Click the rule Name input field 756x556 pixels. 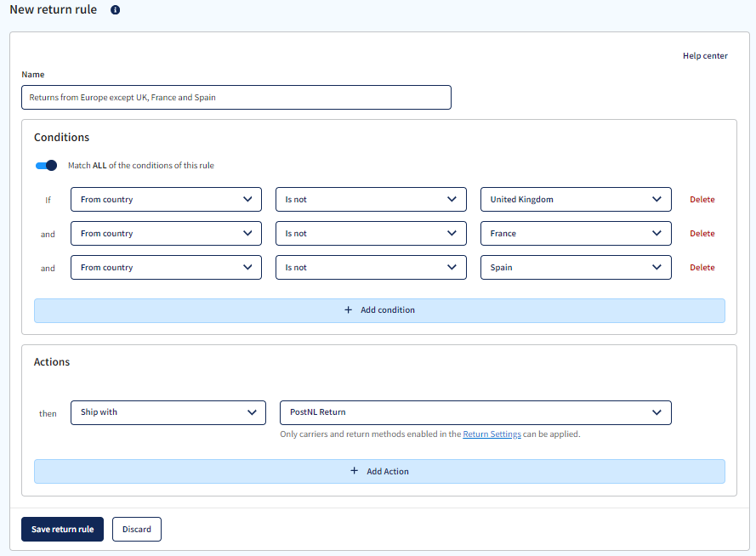[x=236, y=97]
